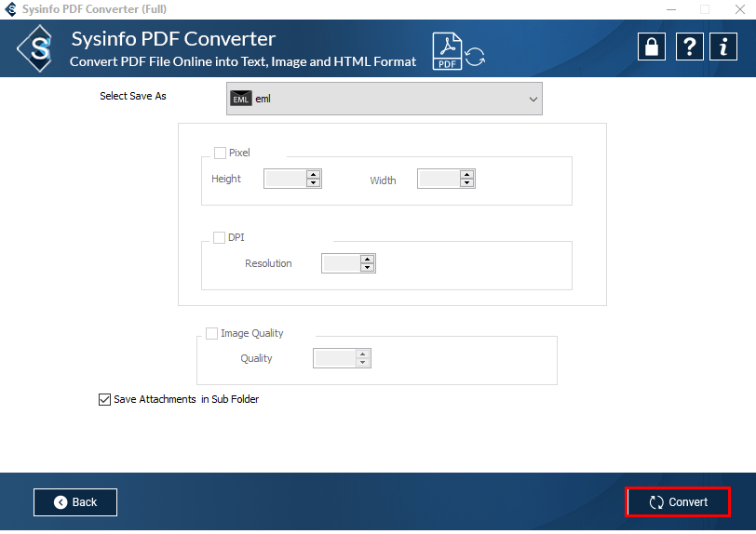Image resolution: width=756 pixels, height=534 pixels.
Task: Click the lock activation icon
Action: point(652,47)
